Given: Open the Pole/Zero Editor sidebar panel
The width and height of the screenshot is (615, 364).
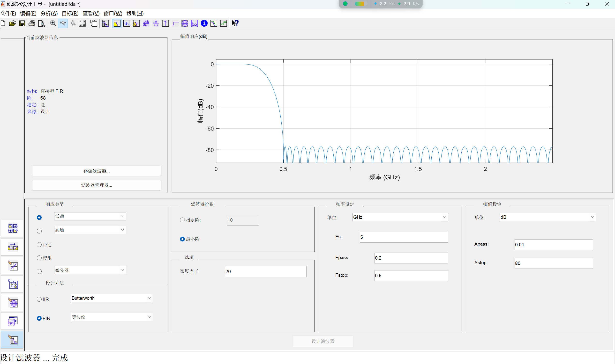Looking at the screenshot, I should (13, 303).
